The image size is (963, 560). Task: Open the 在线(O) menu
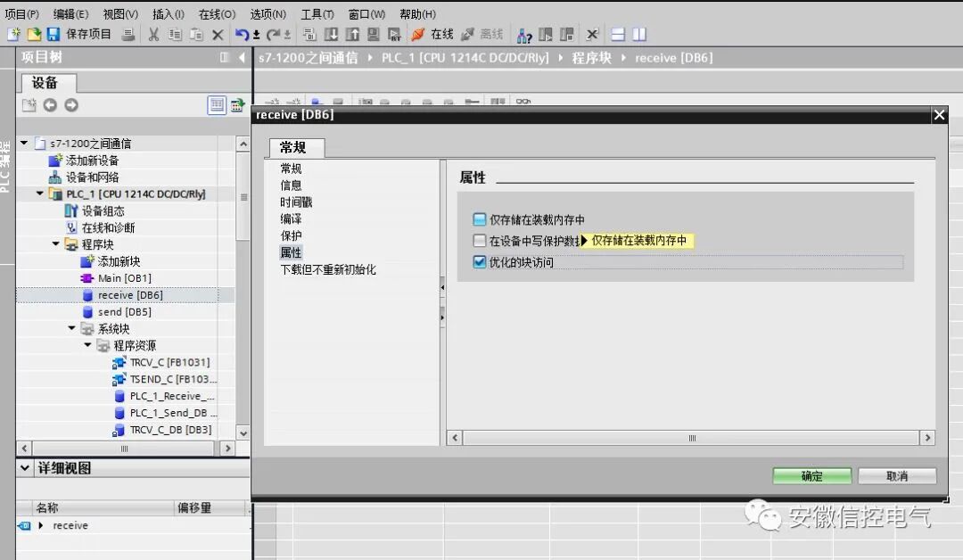217,13
